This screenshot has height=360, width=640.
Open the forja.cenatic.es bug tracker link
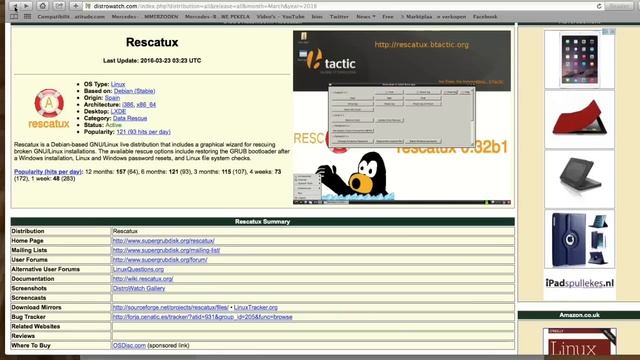[x=202, y=317]
